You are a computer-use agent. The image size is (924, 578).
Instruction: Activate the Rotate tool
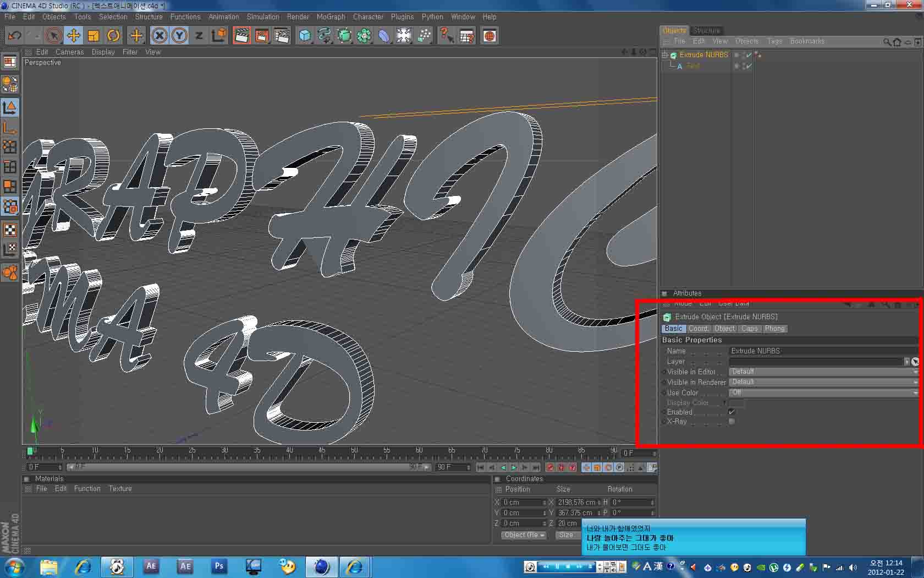coord(113,36)
